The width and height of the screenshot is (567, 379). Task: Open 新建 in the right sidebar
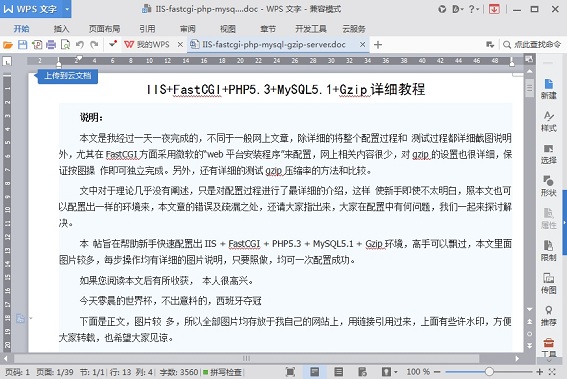coord(549,89)
